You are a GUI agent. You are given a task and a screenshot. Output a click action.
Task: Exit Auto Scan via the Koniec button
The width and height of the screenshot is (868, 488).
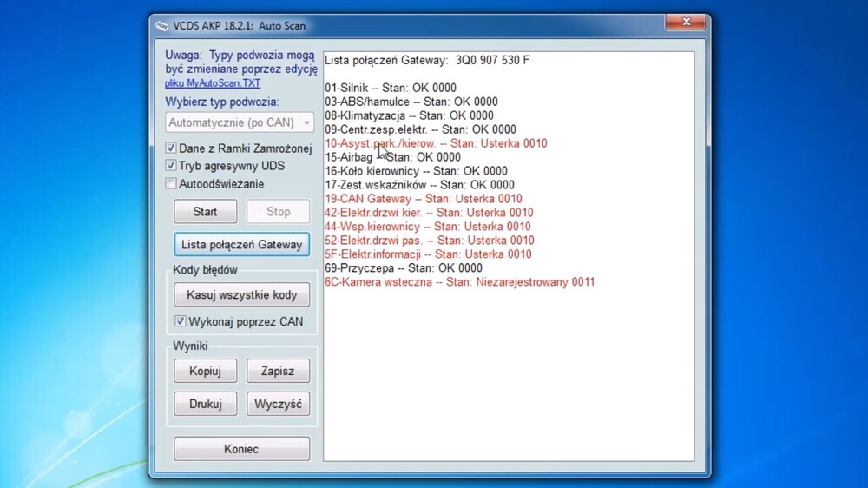(241, 449)
